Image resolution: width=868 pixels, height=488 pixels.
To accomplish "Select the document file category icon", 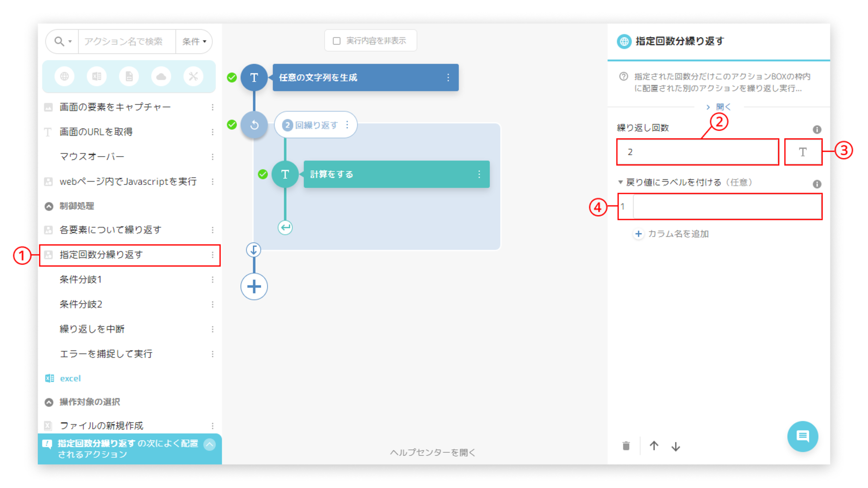I will [129, 77].
